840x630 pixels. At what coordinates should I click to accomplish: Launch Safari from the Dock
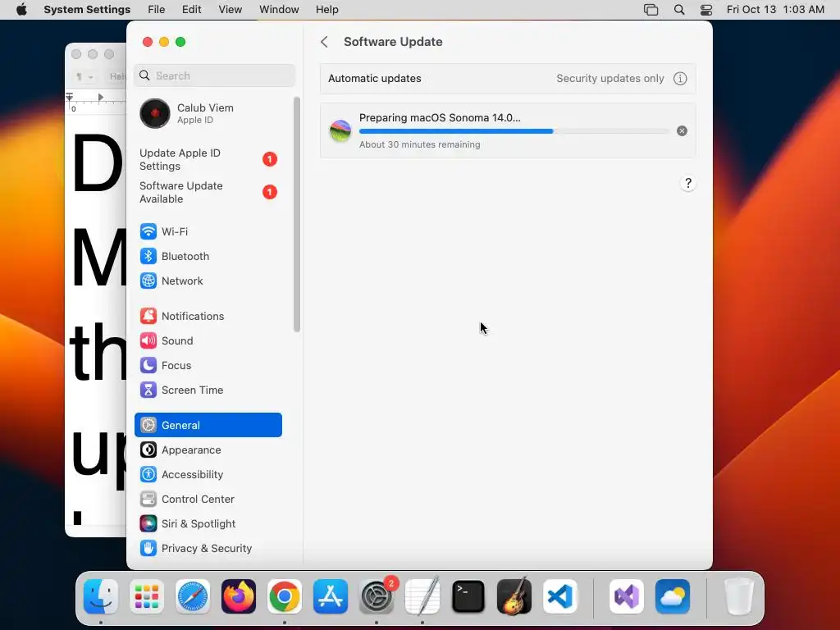coord(193,596)
